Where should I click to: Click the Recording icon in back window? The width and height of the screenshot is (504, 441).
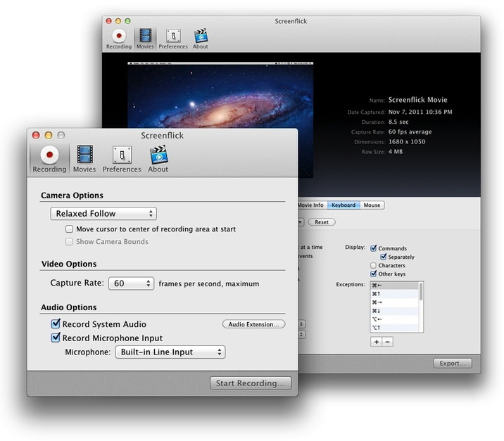pos(118,37)
